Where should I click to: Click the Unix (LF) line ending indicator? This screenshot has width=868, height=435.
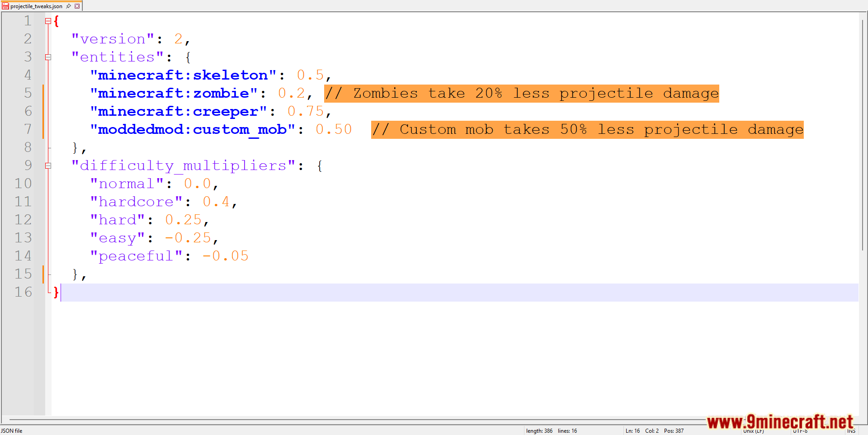point(754,431)
